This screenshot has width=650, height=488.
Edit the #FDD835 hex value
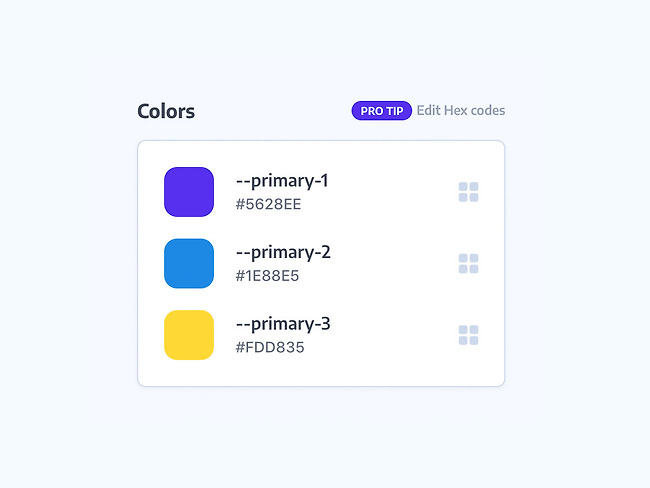click(x=270, y=347)
